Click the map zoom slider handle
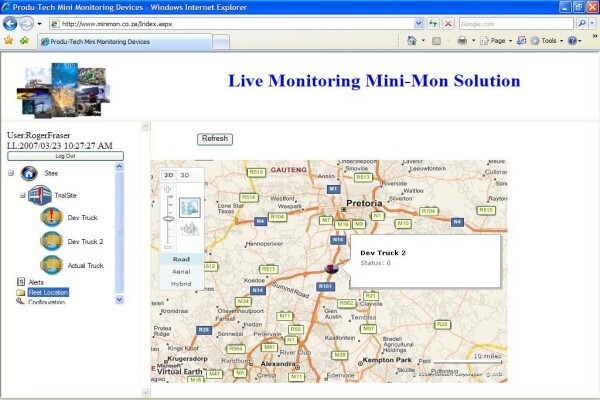The height and width of the screenshot is (400, 600). click(168, 219)
